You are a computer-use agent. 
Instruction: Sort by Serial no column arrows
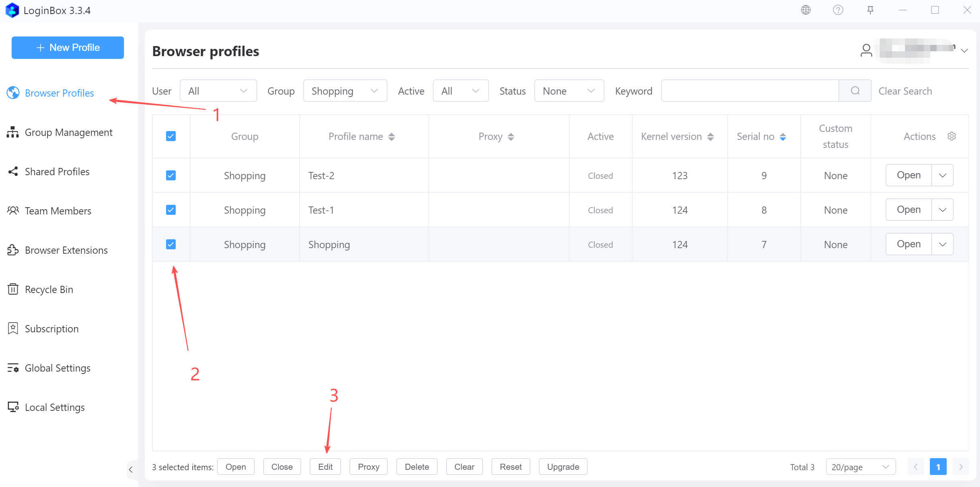pos(783,137)
